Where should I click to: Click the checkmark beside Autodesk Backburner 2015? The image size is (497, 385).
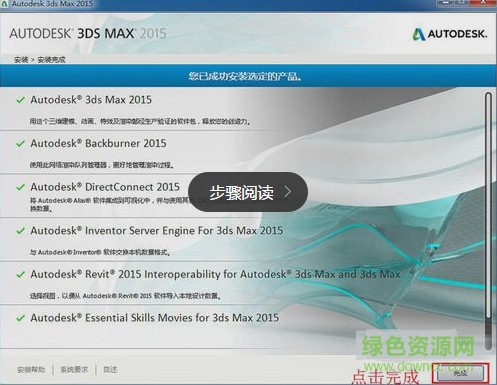pyautogui.click(x=21, y=143)
